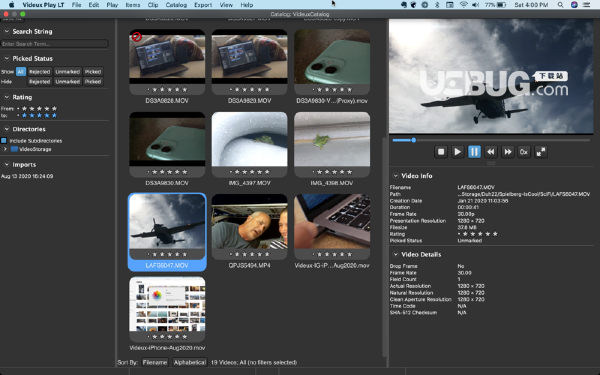Click fifth rating star under IMG_4397.MOV thumbnail
600x375 pixels.
tap(267, 172)
